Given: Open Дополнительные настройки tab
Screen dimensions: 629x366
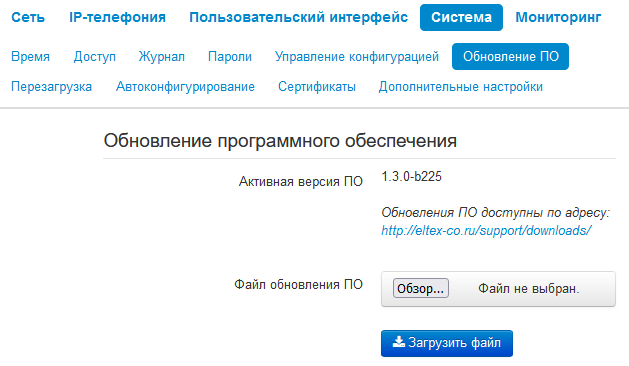Looking at the screenshot, I should point(461,87).
